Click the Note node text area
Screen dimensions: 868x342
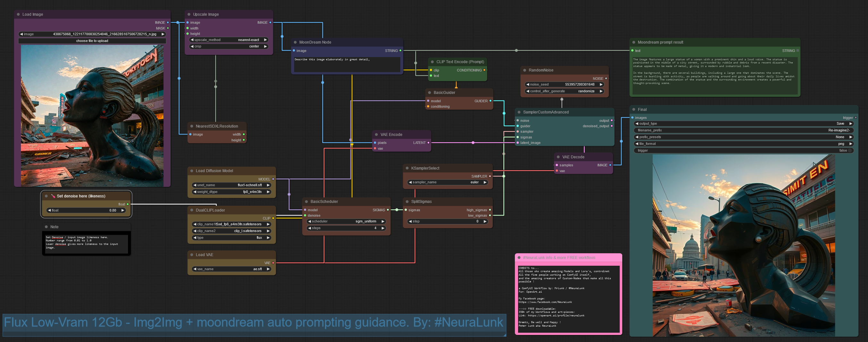[86, 244]
